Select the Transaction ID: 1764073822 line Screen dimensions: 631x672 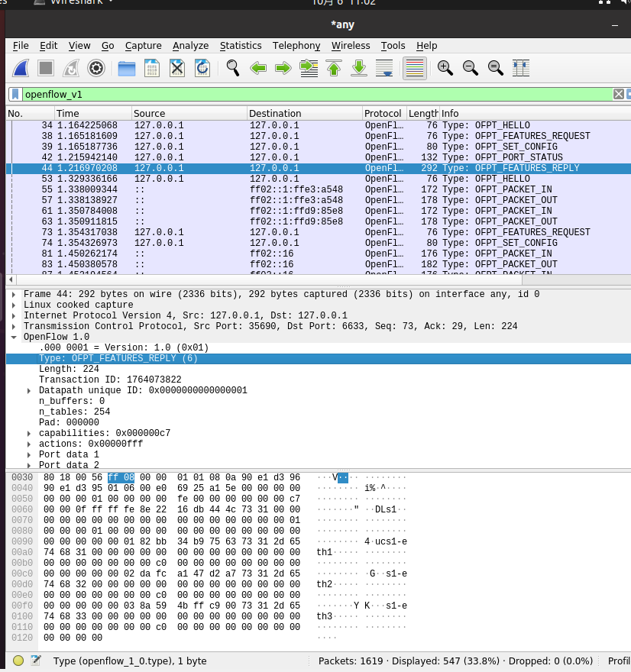click(110, 380)
